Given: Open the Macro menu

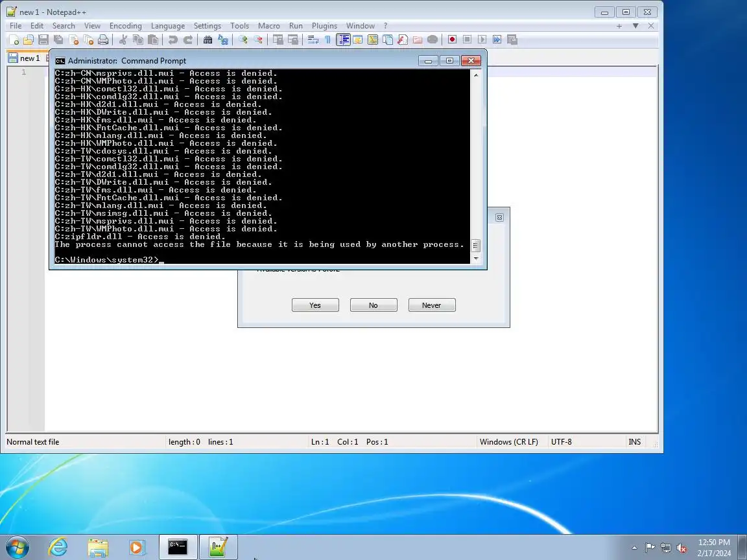Looking at the screenshot, I should pyautogui.click(x=268, y=26).
